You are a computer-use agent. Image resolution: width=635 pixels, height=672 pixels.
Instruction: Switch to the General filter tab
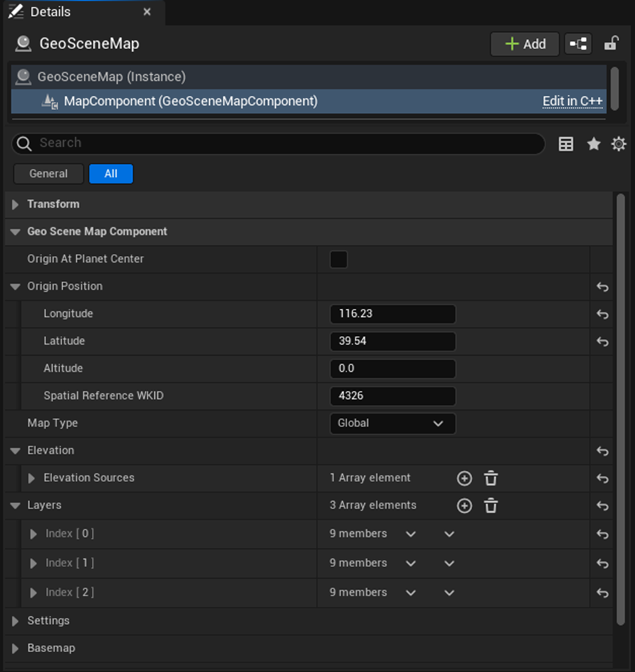tap(48, 174)
